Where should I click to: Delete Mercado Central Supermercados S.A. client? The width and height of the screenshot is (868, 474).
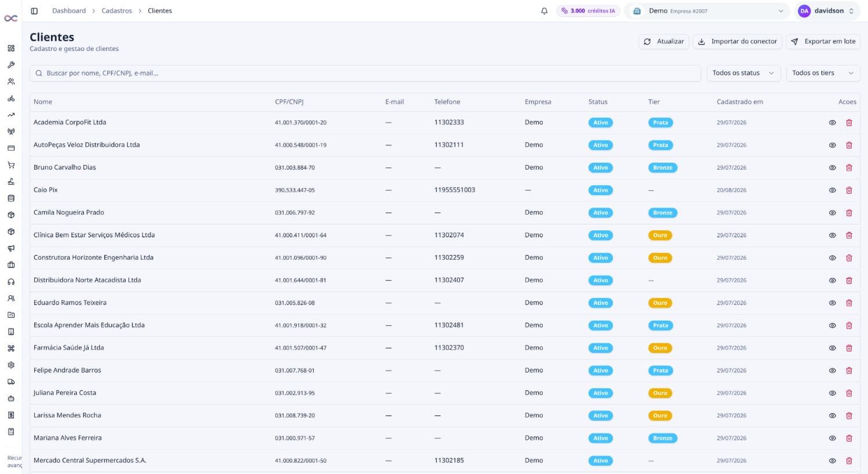coord(849,461)
